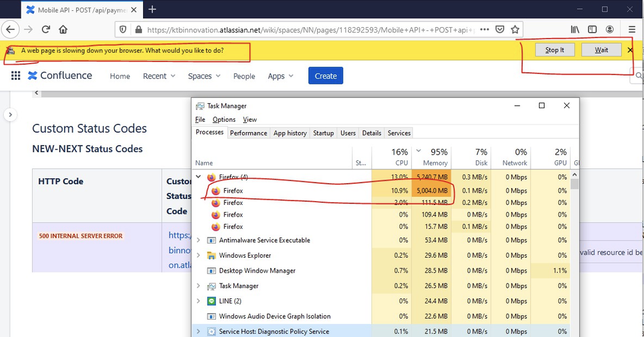Open Spaces dropdown in Confluence

pyautogui.click(x=204, y=76)
